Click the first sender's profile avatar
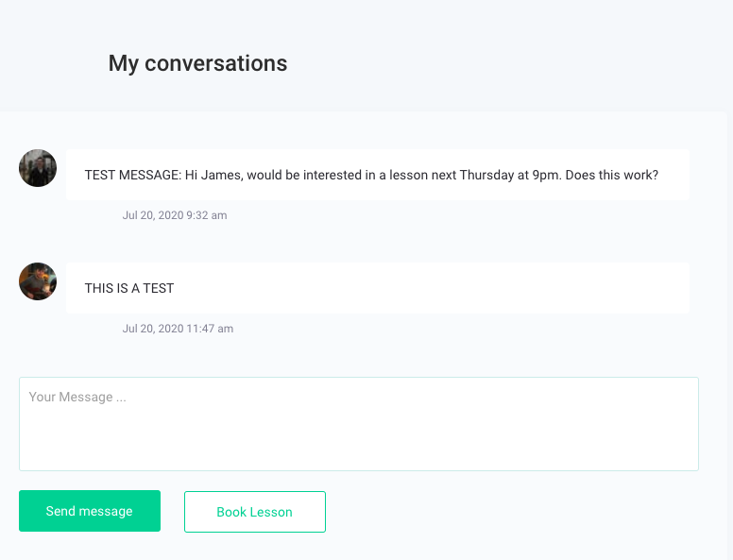The height and width of the screenshot is (560, 733). tap(38, 168)
